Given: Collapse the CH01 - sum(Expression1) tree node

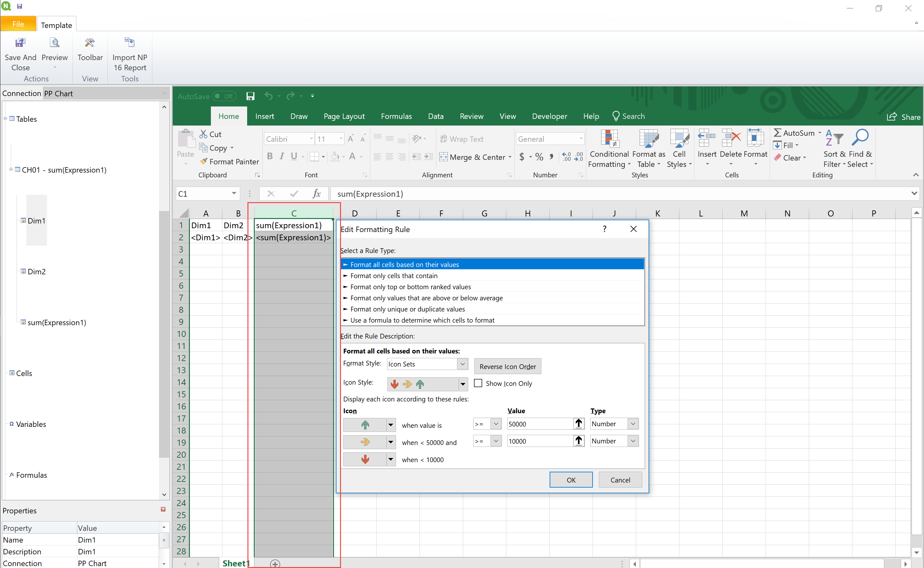Looking at the screenshot, I should pyautogui.click(x=11, y=169).
